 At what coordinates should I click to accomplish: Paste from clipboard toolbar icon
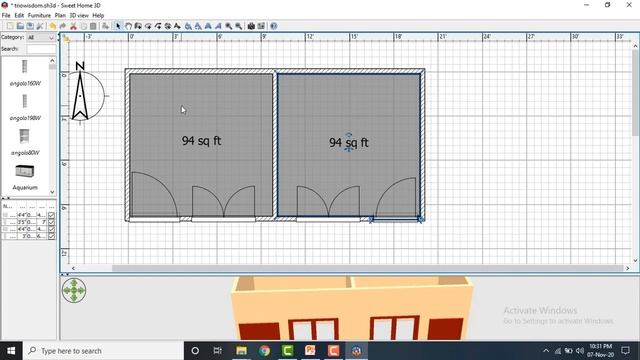coord(93,26)
